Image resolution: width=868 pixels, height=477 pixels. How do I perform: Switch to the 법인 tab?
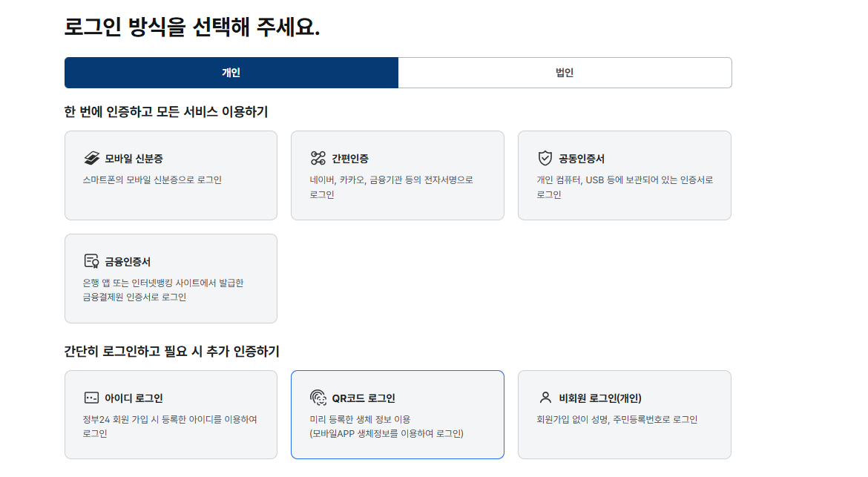[565, 73]
